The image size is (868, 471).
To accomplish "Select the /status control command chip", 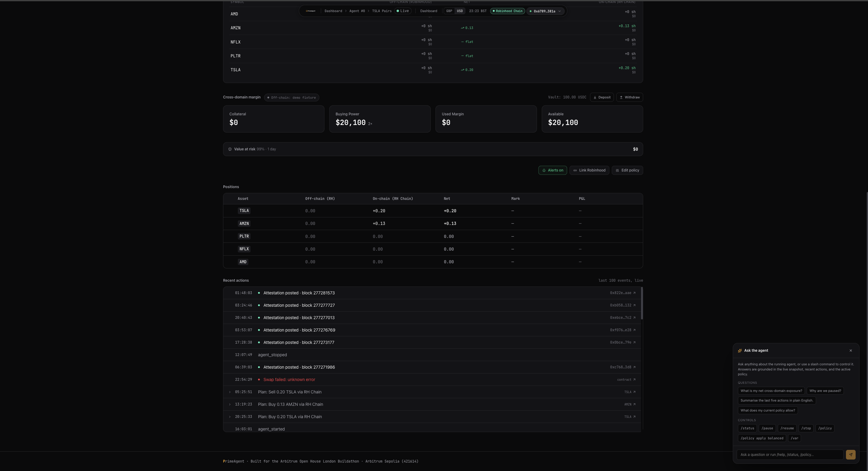I will click(x=747, y=428).
